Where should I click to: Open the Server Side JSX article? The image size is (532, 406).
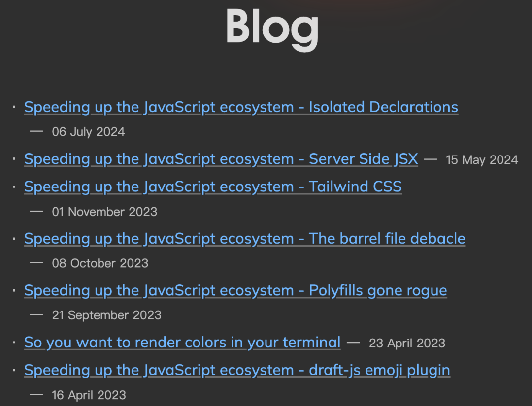pos(221,159)
